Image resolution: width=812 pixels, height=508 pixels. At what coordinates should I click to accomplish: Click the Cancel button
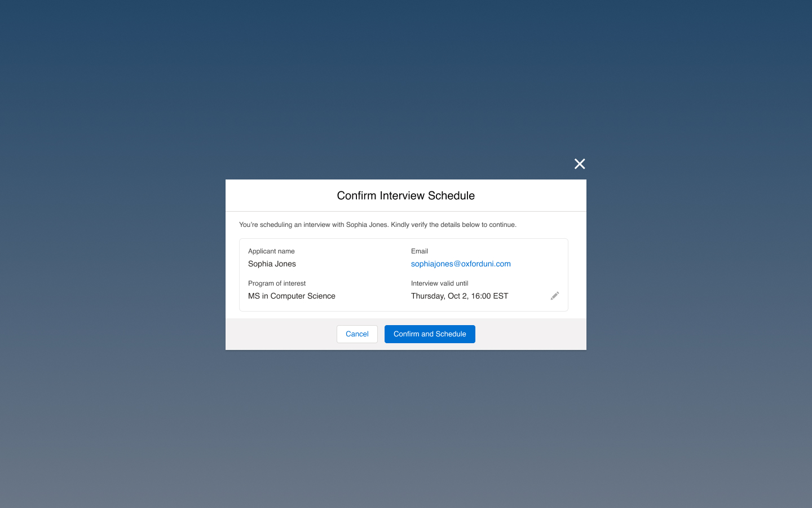point(357,334)
